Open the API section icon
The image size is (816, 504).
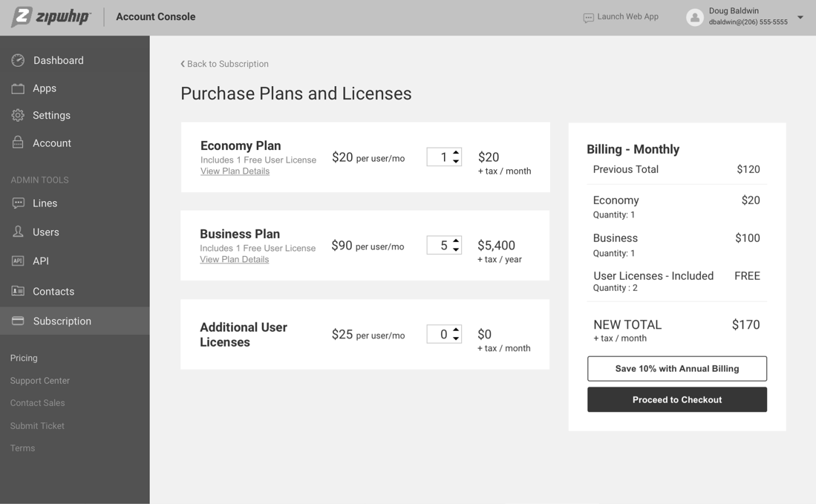click(x=18, y=261)
